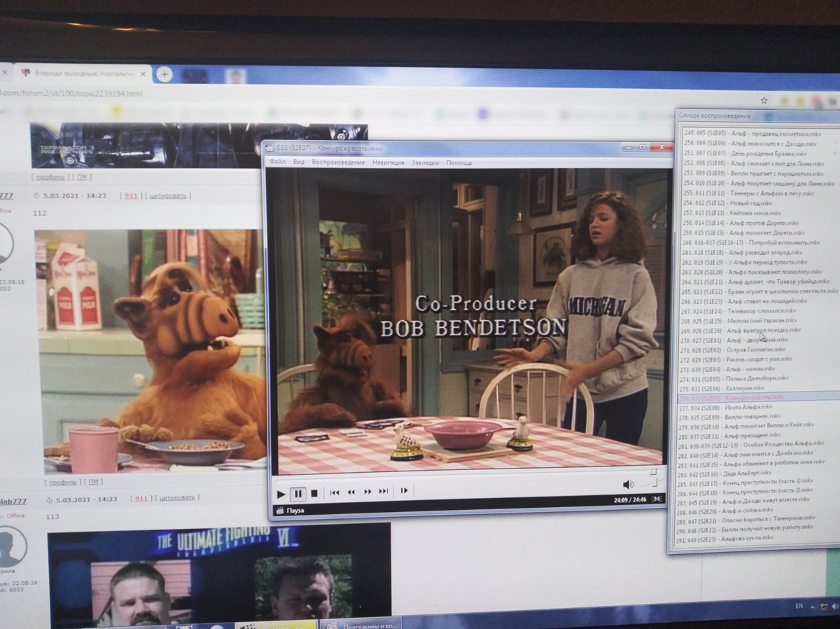Image resolution: width=840 pixels, height=629 pixels.
Task: Click the rewind (decrease speed) button
Action: pyautogui.click(x=351, y=492)
